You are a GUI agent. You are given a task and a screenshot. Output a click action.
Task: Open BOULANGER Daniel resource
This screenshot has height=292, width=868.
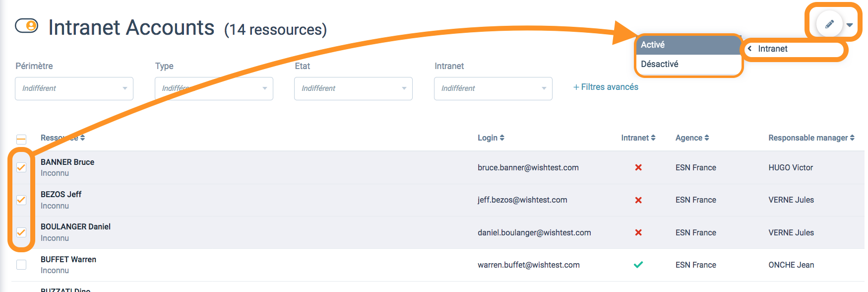click(x=75, y=226)
